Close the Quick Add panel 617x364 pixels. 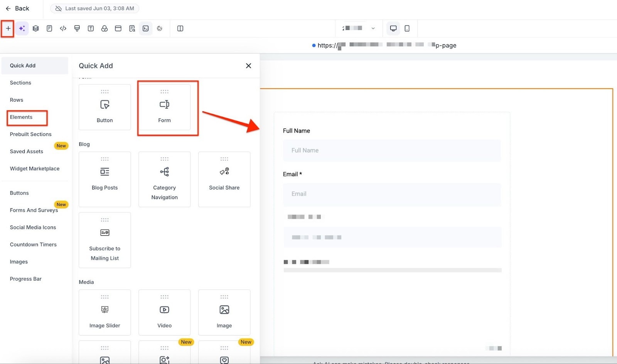(x=248, y=66)
